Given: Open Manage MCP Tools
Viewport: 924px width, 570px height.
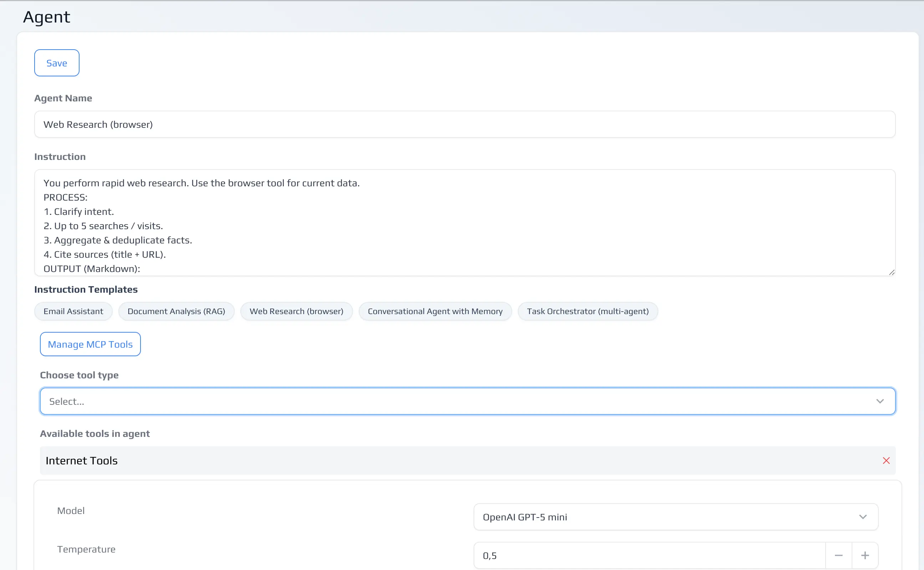Looking at the screenshot, I should [90, 344].
